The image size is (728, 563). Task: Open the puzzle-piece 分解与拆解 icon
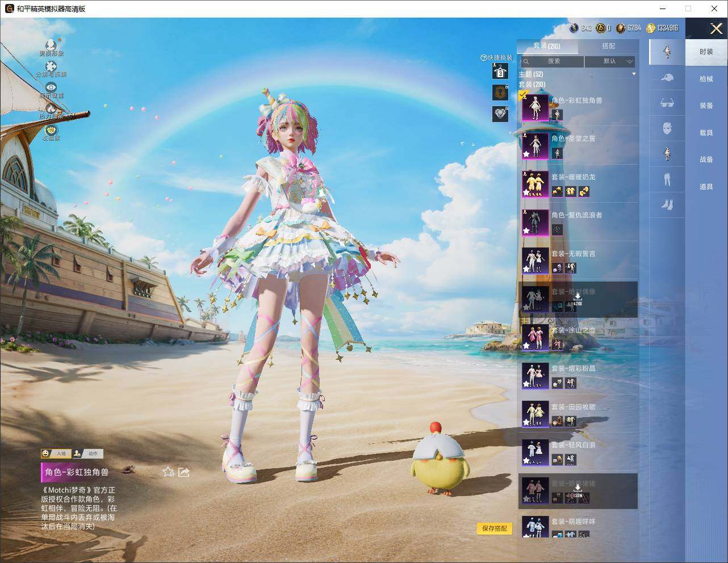[x=51, y=67]
